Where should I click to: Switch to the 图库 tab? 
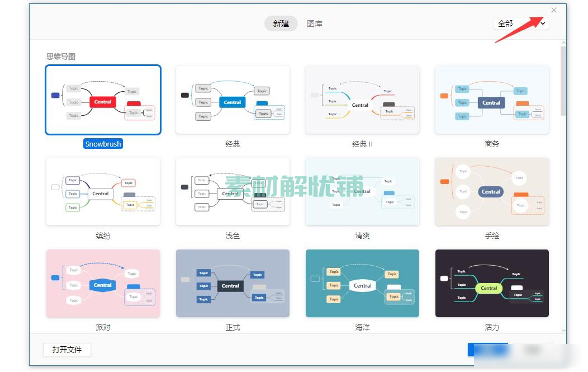coord(315,23)
